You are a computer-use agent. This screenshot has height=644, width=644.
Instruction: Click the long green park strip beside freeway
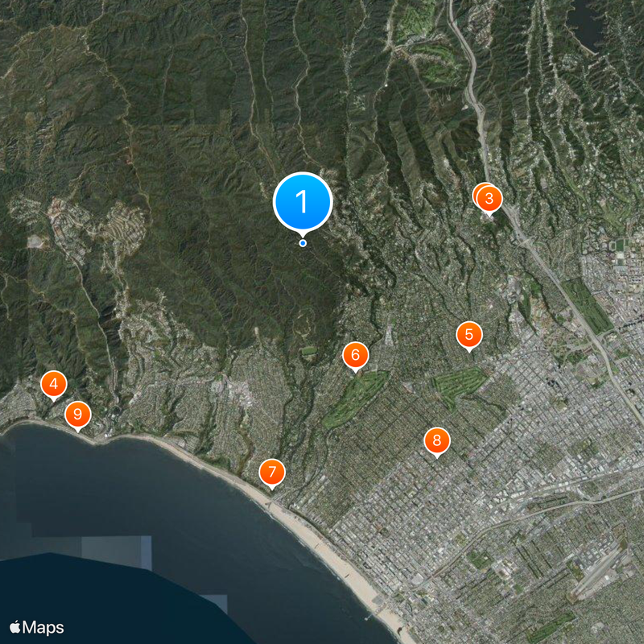click(588, 306)
